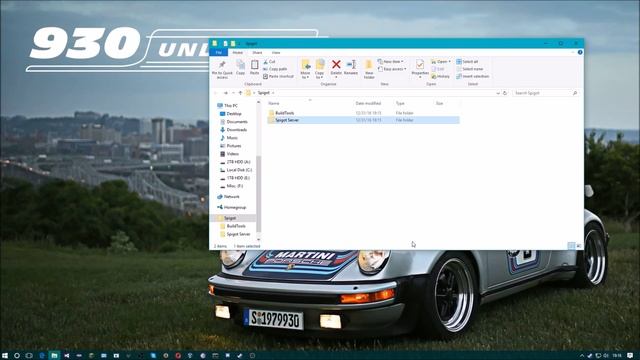Open the File tab

[219, 53]
